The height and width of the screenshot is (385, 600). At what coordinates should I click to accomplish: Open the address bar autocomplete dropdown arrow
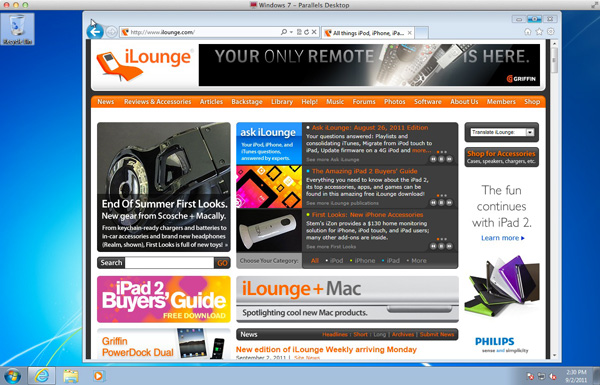tap(291, 32)
